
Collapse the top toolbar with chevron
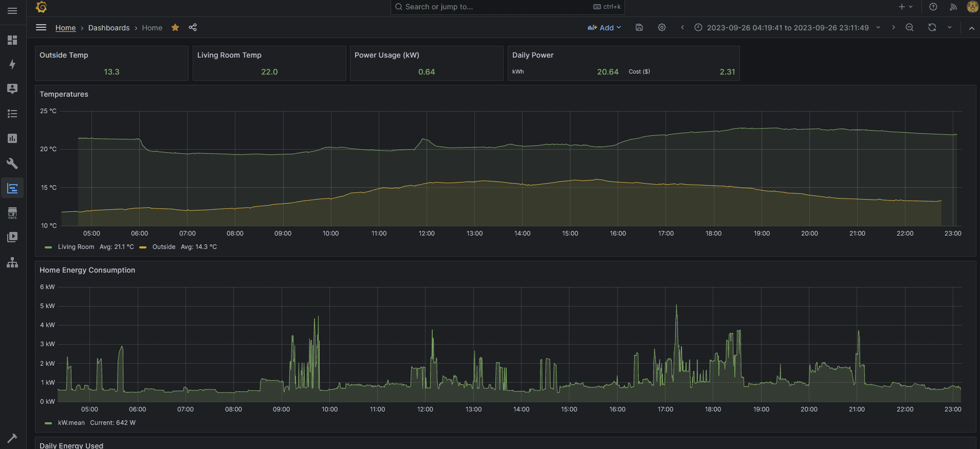point(971,28)
